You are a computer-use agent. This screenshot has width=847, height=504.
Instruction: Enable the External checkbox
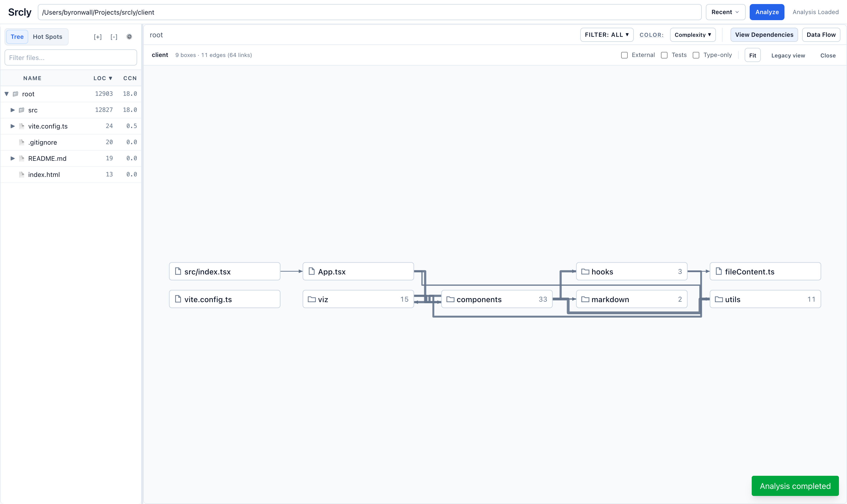tap(624, 55)
